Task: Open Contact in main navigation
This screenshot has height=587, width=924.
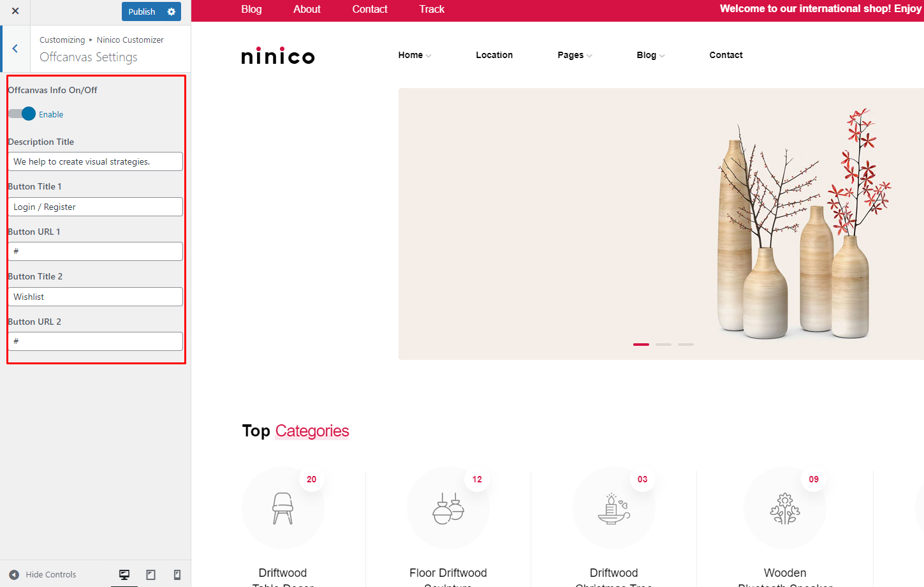Action: tap(726, 55)
